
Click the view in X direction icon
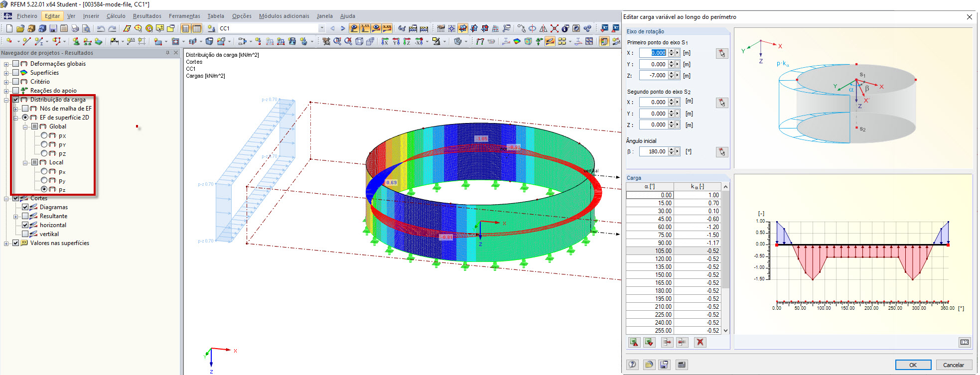(385, 41)
